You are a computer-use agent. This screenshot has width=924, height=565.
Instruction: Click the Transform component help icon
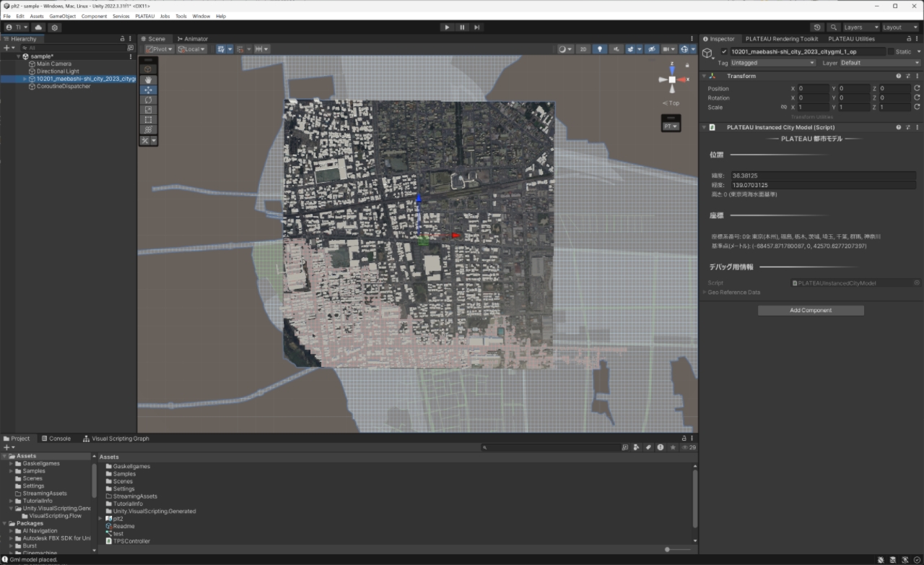(x=899, y=76)
